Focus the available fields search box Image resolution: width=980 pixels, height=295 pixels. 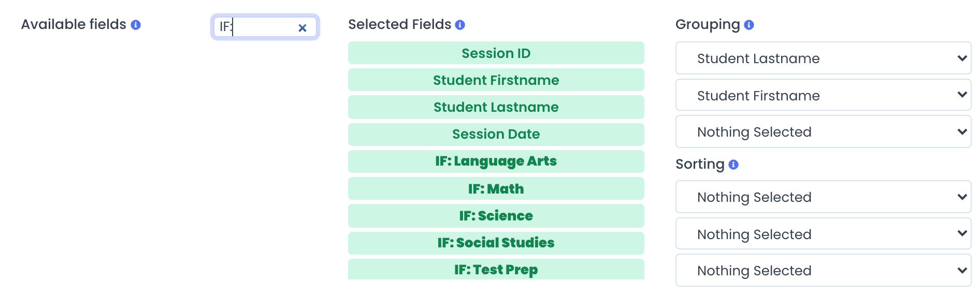(256, 27)
